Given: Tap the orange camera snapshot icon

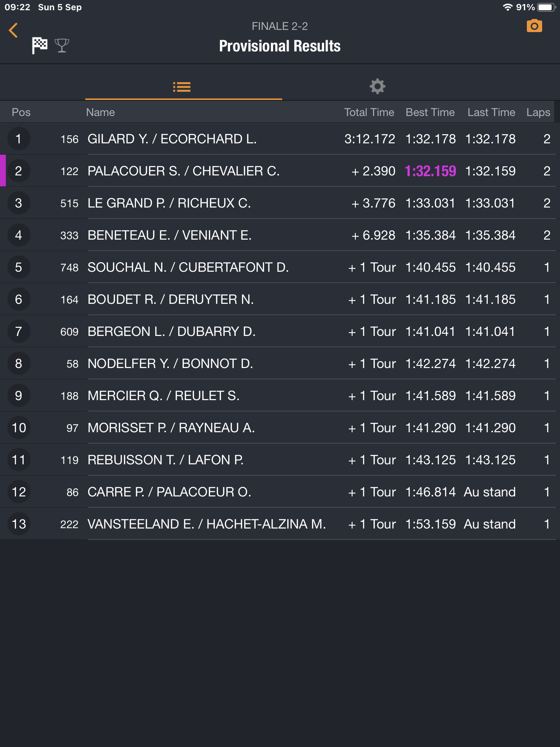Looking at the screenshot, I should (534, 26).
